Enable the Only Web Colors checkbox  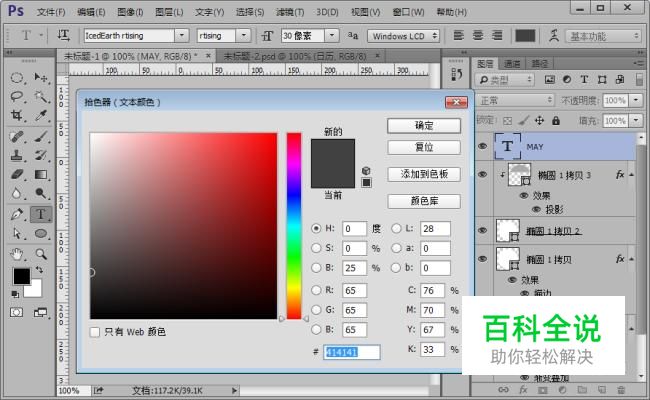click(x=95, y=332)
